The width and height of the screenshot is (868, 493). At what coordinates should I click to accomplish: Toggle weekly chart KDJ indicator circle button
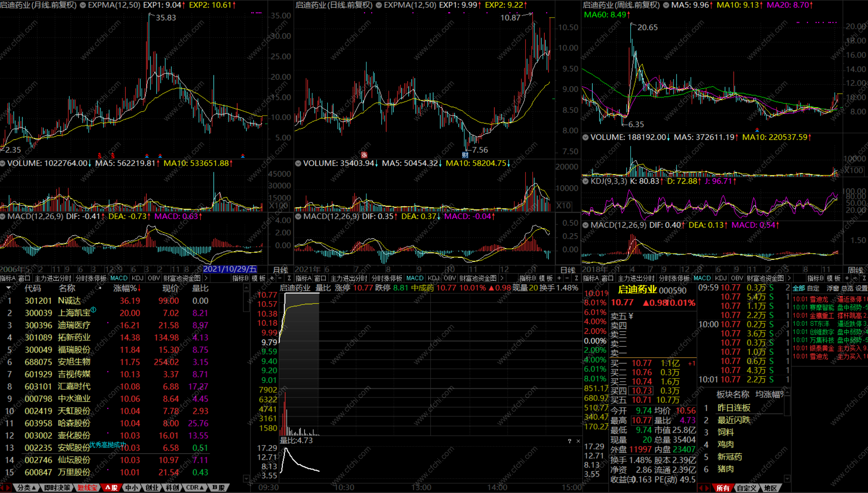pos(585,181)
